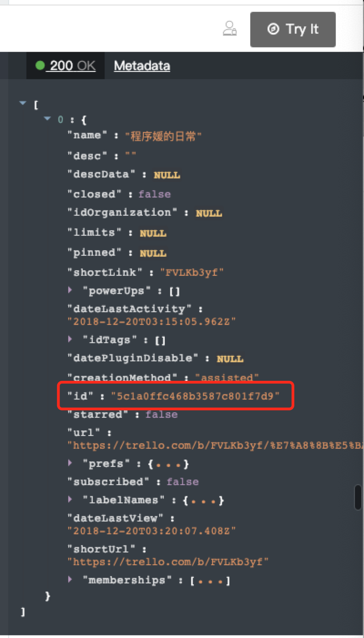This screenshot has height=638, width=364.
Task: Expand the prefs object
Action: [x=70, y=463]
